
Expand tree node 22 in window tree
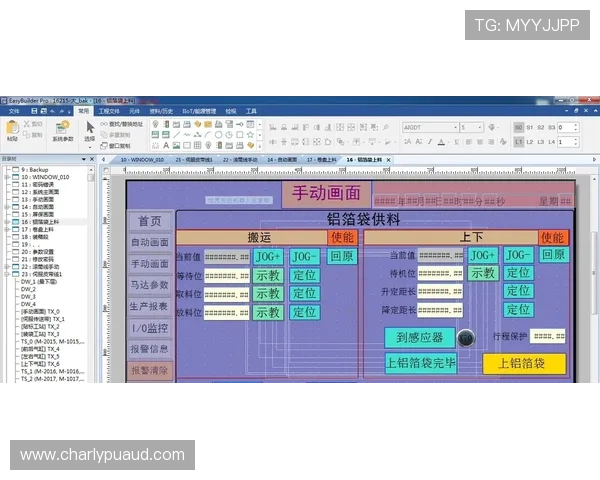tap(7, 267)
